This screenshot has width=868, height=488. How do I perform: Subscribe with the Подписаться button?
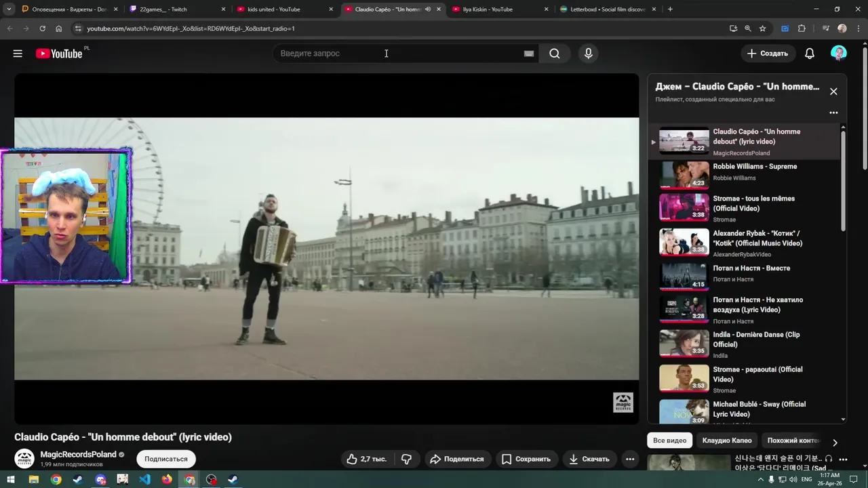pos(165,459)
